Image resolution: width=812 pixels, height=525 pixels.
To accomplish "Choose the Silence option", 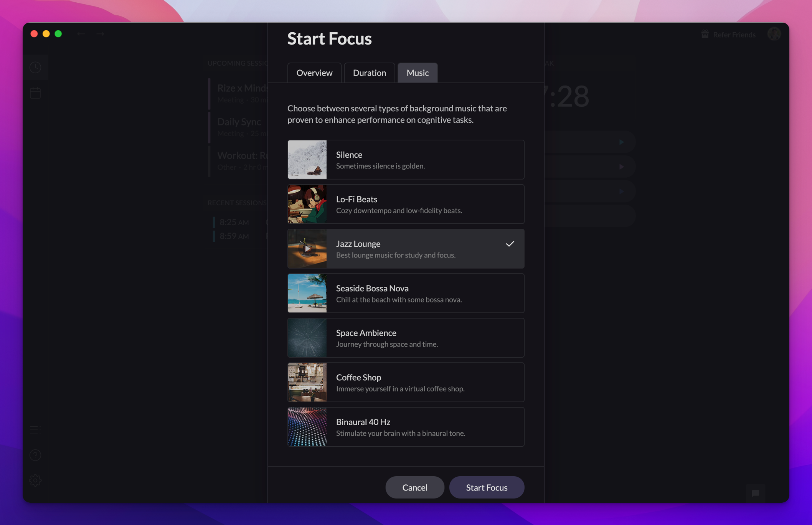I will 406,160.
